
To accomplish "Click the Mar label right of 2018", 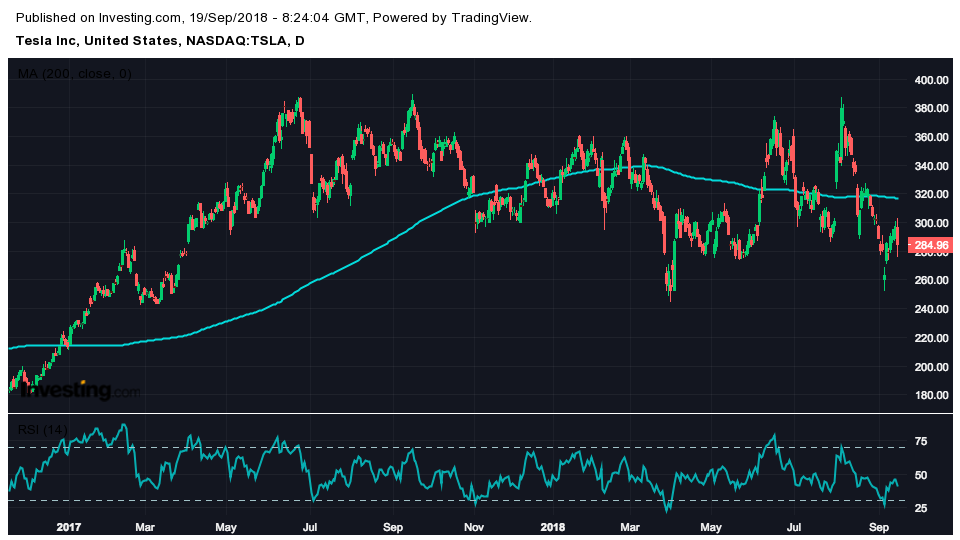I will 630,527.
